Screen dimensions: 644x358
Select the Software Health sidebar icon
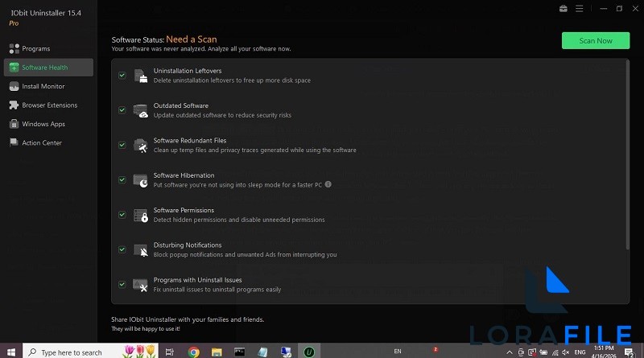point(14,68)
